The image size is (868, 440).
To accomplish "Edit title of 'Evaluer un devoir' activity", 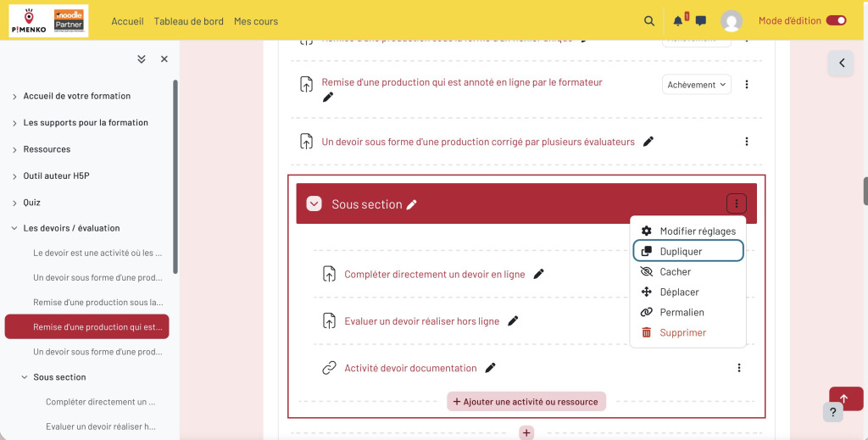I will 513,321.
